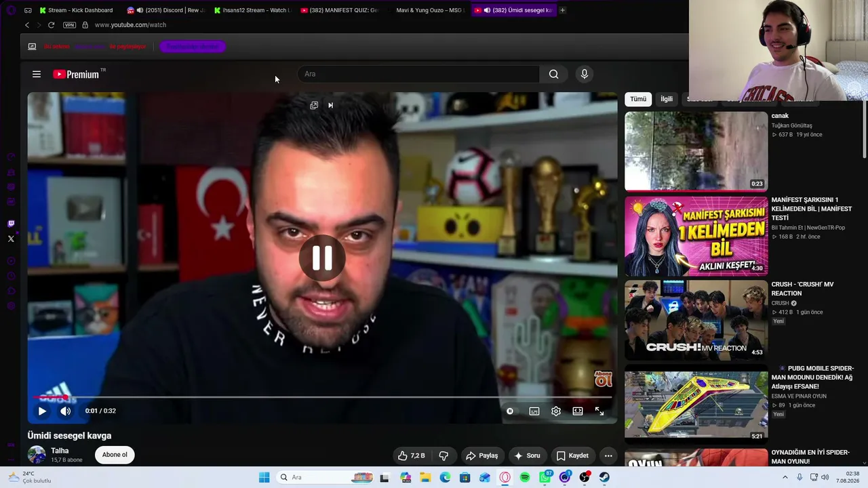This screenshot has height=488, width=868.
Task: Open Microsoft Store from taskbar
Action: click(x=465, y=477)
